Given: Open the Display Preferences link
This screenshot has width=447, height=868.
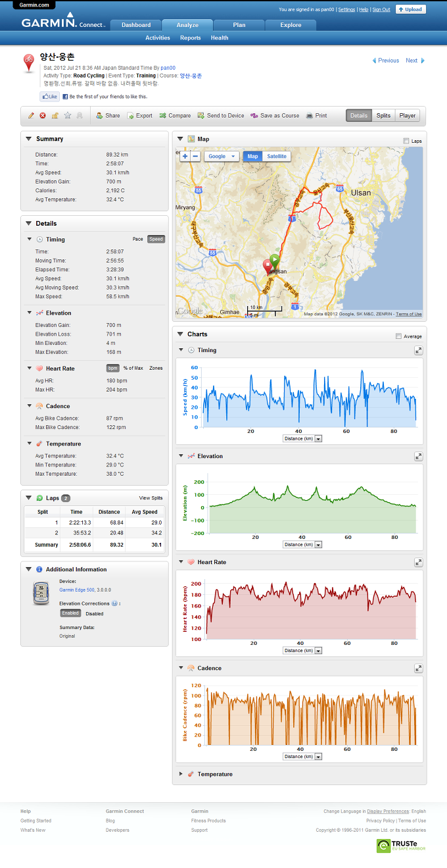Looking at the screenshot, I should tap(388, 811).
